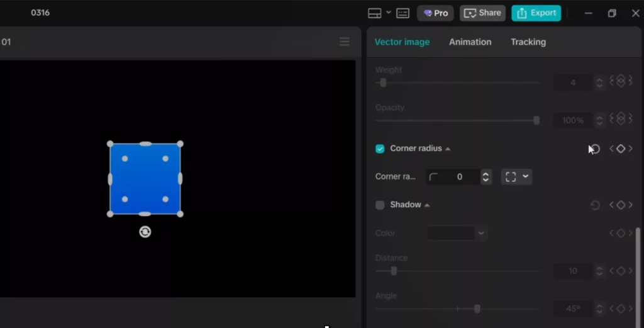Open the Tracking tab
Image resolution: width=644 pixels, height=328 pixels.
click(528, 42)
